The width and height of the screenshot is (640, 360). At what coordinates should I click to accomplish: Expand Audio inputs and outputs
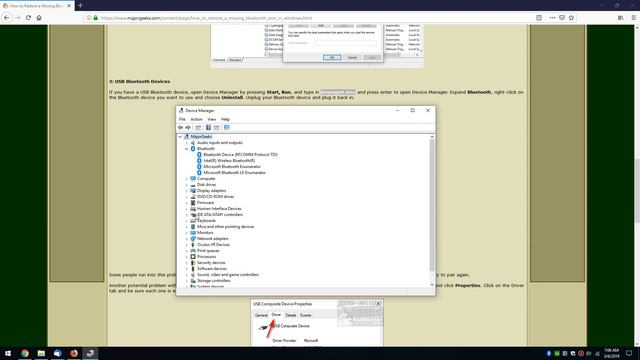[x=187, y=143]
